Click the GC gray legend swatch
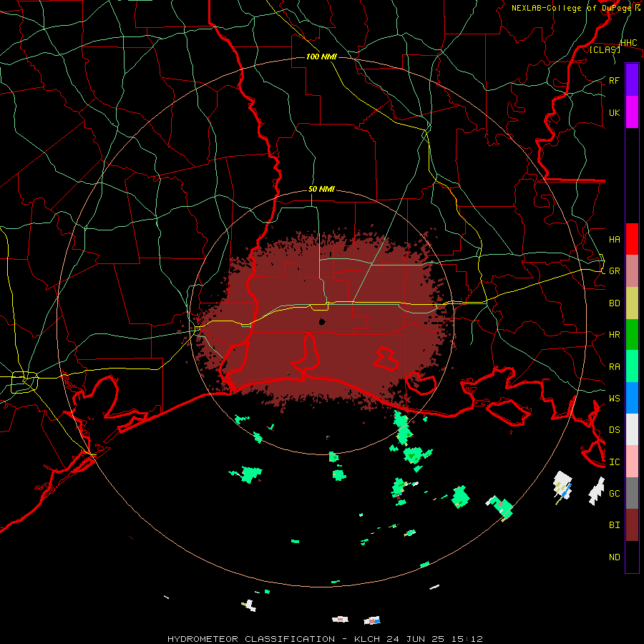 [x=632, y=493]
